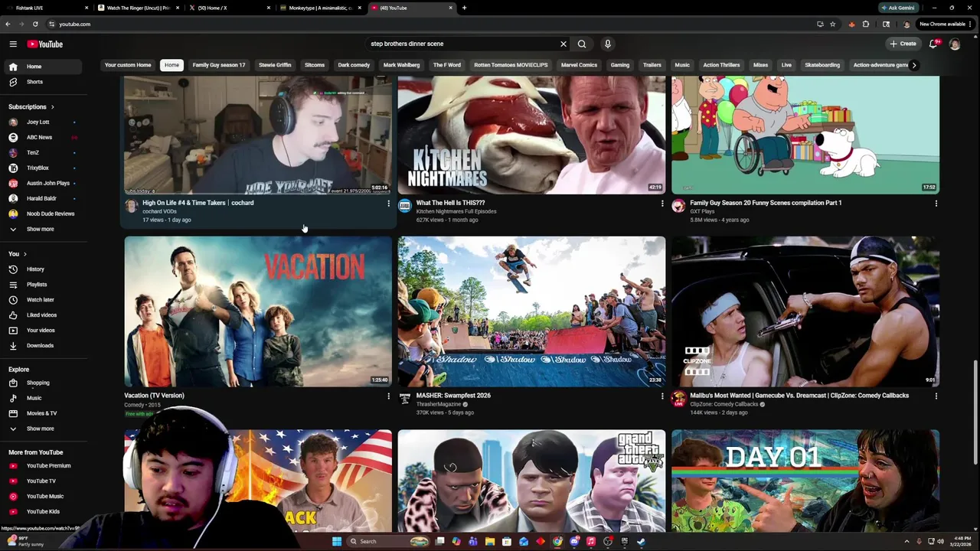
Task: Open ThrasherMagazine channel link
Action: pyautogui.click(x=439, y=404)
